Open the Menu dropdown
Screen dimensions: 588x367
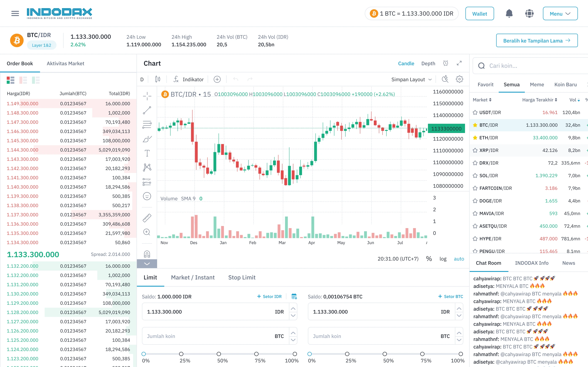560,14
